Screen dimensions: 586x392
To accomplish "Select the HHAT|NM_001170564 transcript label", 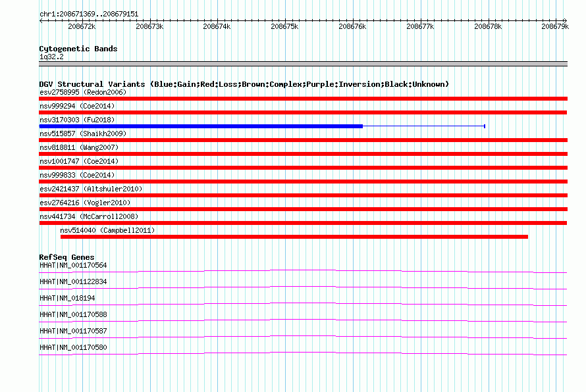I will click(73, 265).
